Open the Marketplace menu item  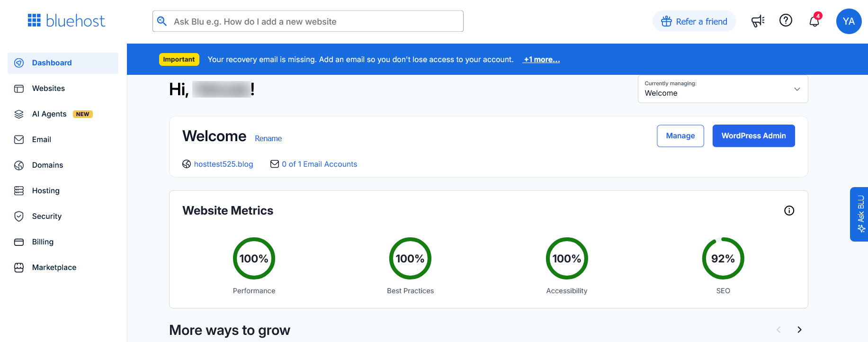click(63, 268)
